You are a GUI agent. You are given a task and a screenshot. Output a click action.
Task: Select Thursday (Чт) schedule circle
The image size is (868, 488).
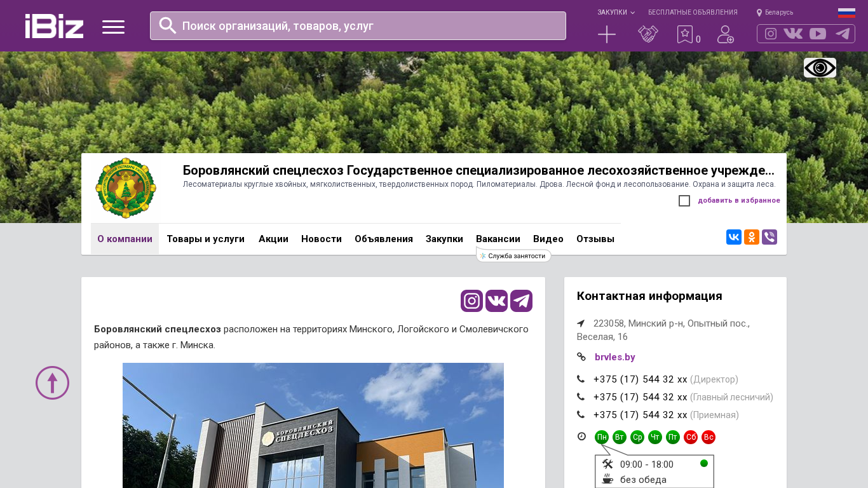pyautogui.click(x=655, y=437)
